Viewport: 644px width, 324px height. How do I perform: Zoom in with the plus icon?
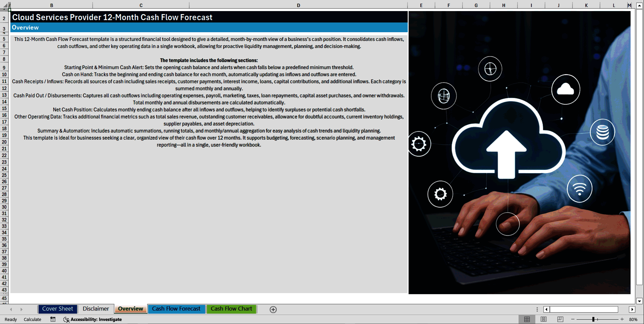622,319
